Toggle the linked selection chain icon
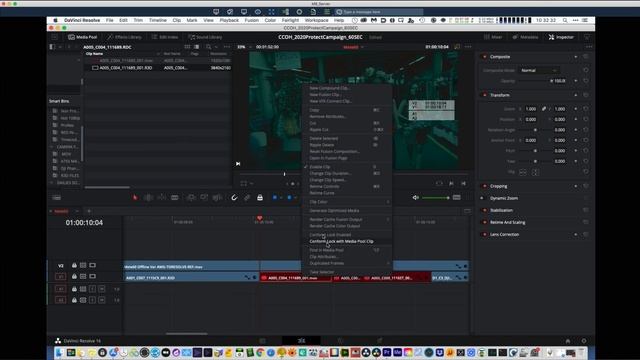Image resolution: width=640 pixels, height=360 pixels. (x=247, y=198)
